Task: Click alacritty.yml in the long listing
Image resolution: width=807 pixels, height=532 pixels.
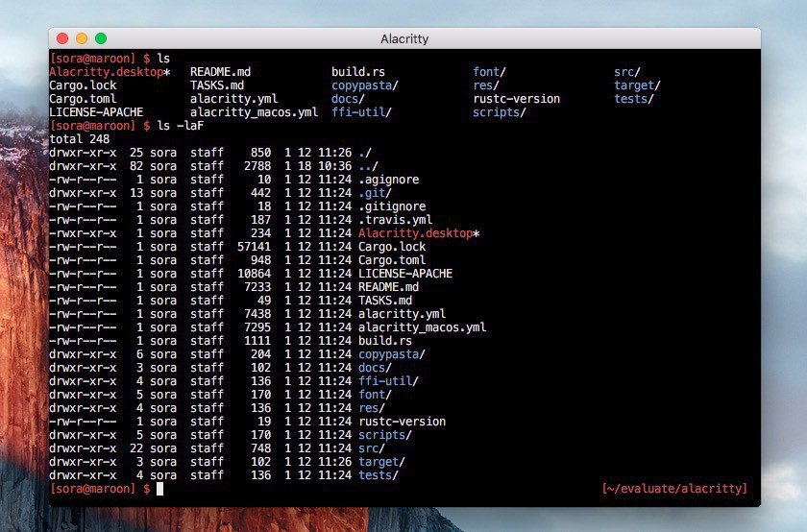Action: [x=402, y=314]
